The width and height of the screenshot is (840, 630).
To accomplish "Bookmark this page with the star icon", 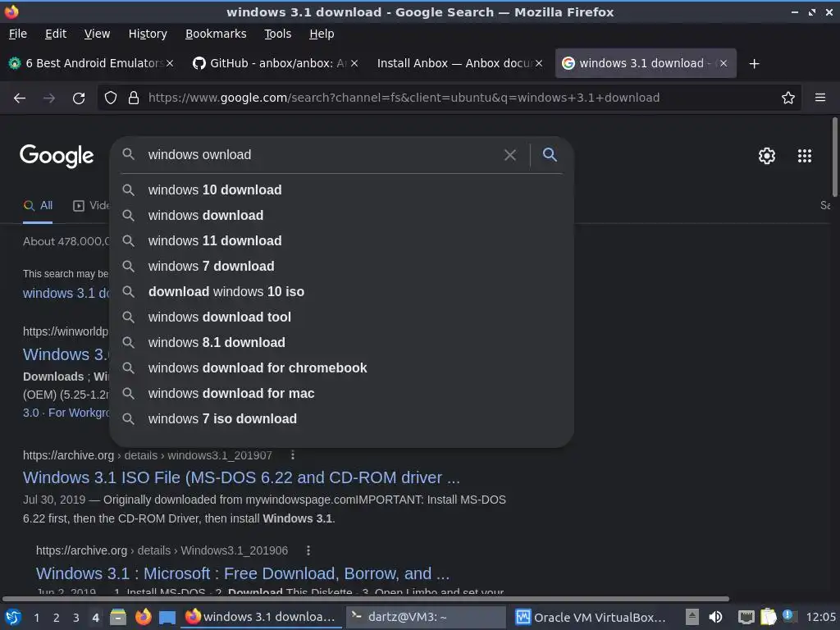I will pyautogui.click(x=788, y=98).
